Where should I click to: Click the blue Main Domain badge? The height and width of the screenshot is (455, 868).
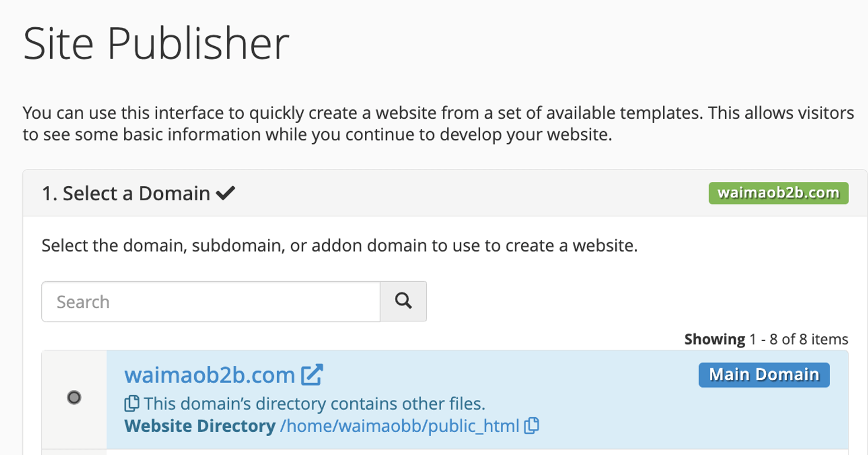[x=763, y=375]
